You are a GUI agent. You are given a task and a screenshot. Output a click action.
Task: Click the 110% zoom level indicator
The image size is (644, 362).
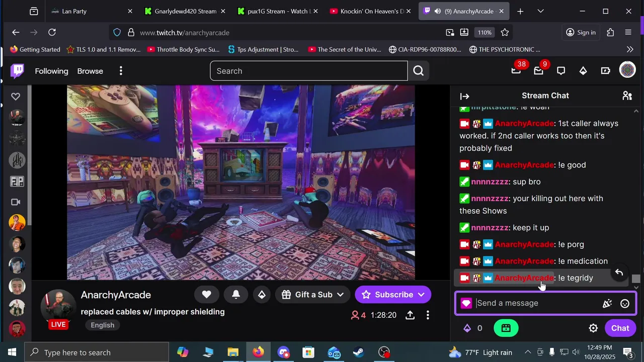[x=485, y=32]
